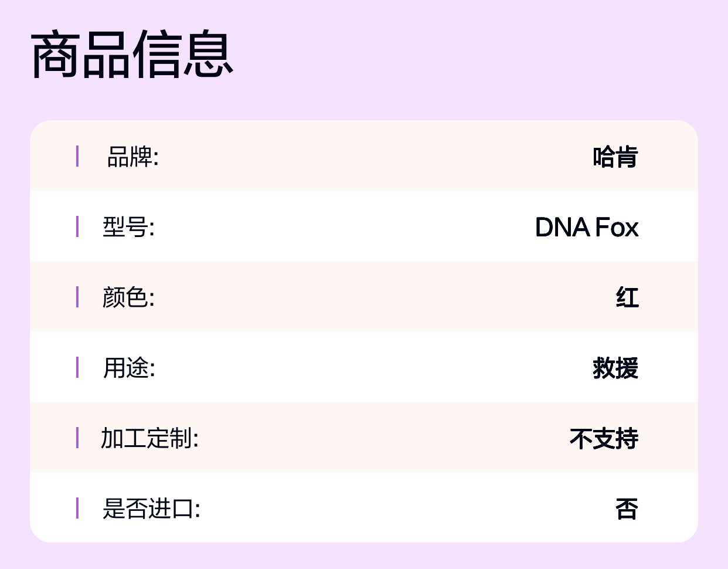728x569 pixels.
Task: Click the import value 否
Action: click(627, 509)
